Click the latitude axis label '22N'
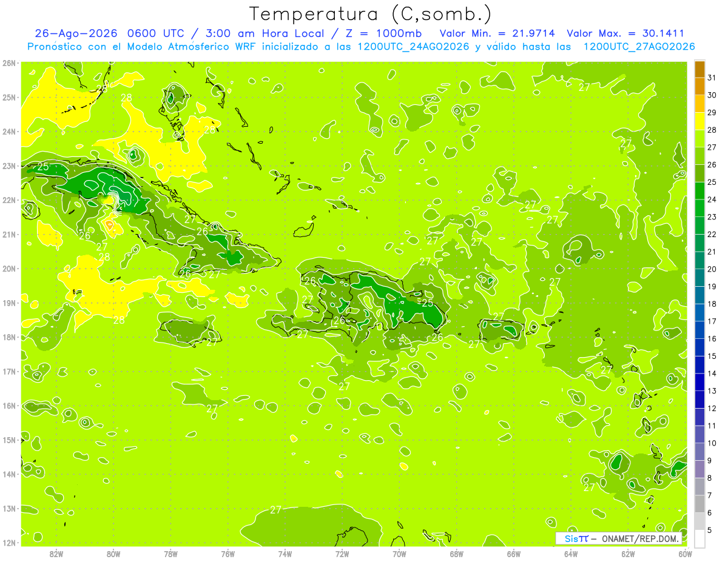The image size is (728, 562). point(9,200)
